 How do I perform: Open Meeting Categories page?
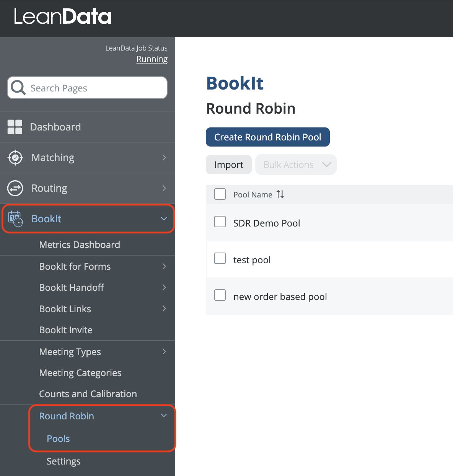(x=80, y=373)
